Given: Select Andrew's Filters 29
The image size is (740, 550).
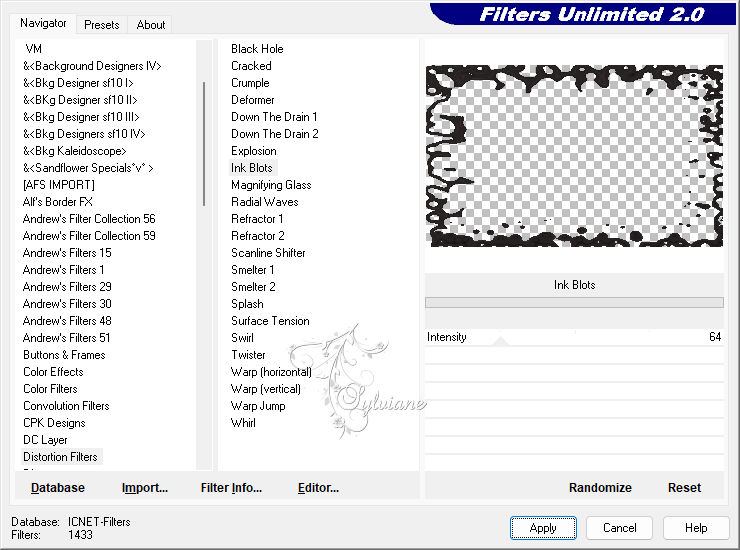Looking at the screenshot, I should [67, 287].
